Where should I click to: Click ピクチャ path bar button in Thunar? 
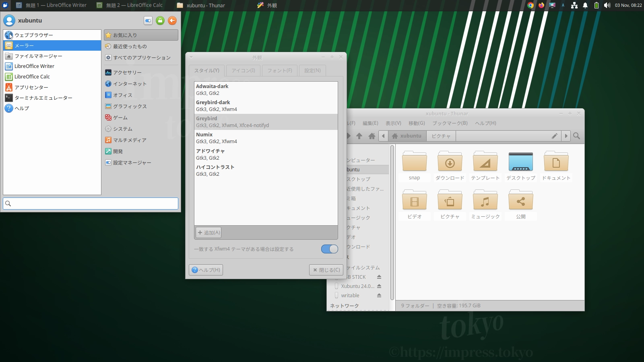[x=441, y=136]
